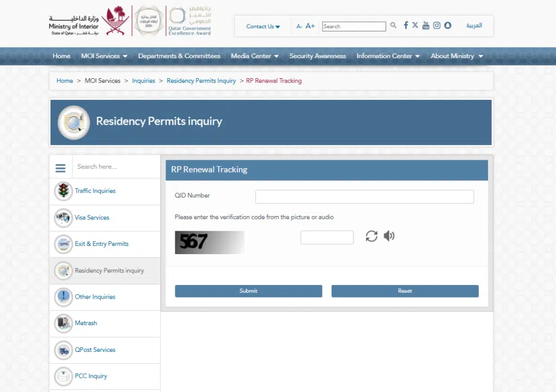
Task: Open the Snapchat icon next to Instagram
Action: click(x=447, y=24)
